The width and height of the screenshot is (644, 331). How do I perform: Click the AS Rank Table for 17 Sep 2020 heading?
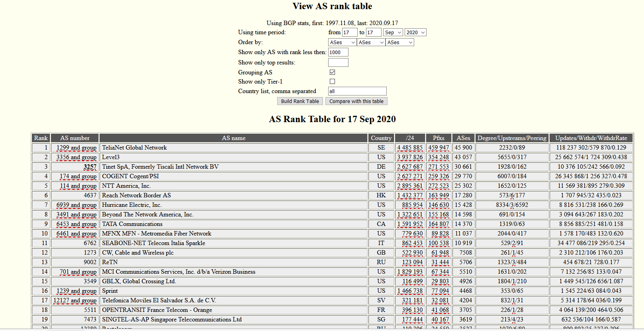coord(332,119)
